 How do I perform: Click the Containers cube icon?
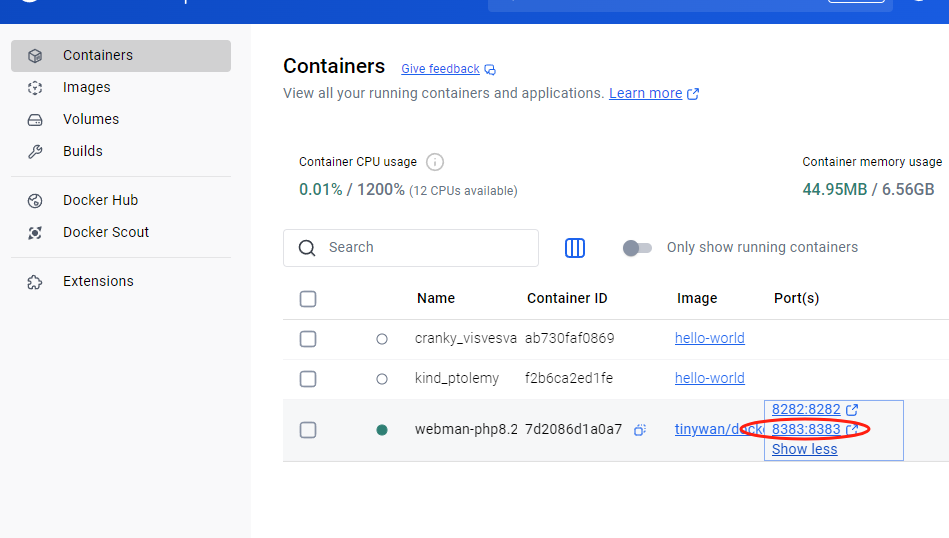pos(35,56)
